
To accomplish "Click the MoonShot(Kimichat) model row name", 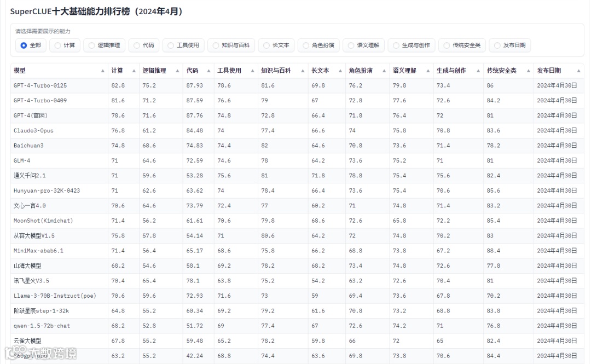I will click(43, 221).
